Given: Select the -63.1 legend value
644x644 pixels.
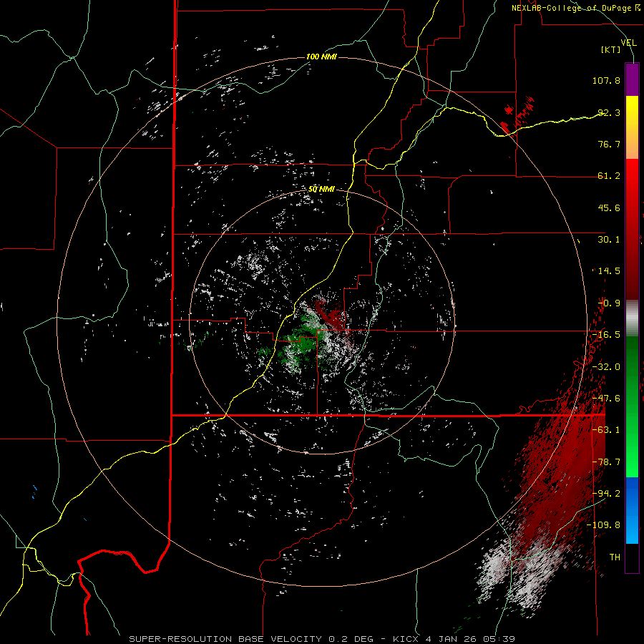Looking at the screenshot, I should [606, 430].
